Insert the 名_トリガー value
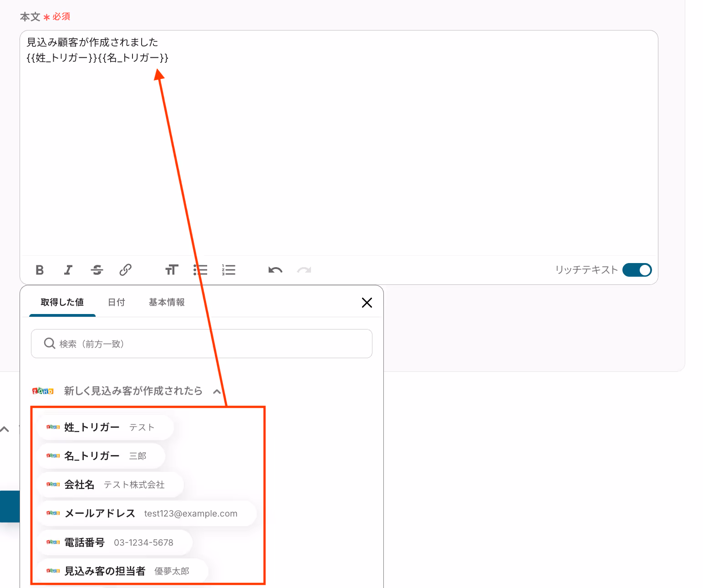The height and width of the screenshot is (588, 703). tap(101, 456)
